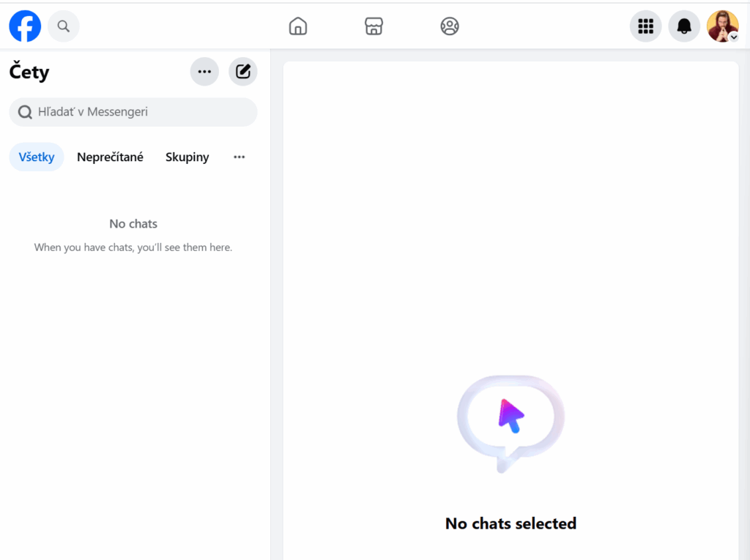Image resolution: width=750 pixels, height=560 pixels.
Task: Select the Všetky chats filter
Action: (x=36, y=157)
